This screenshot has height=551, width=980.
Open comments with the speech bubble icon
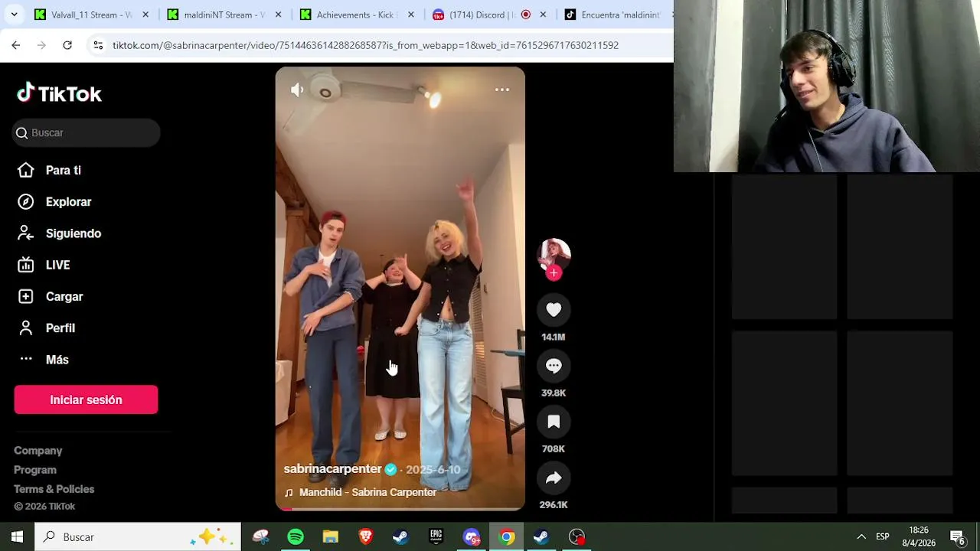click(x=554, y=366)
